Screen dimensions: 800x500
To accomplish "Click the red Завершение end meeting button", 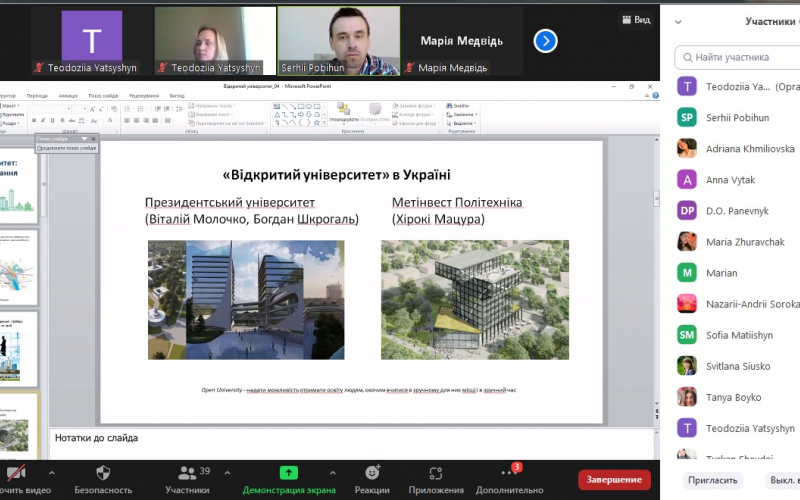I will click(x=614, y=480).
